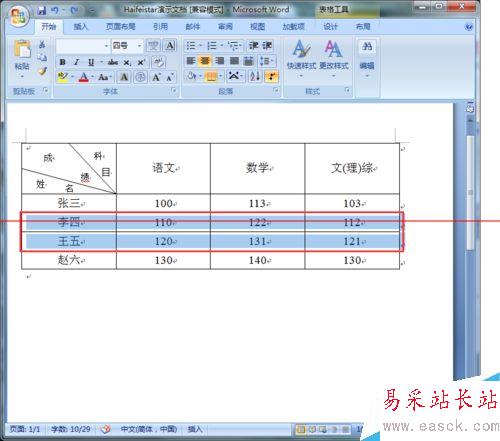Viewport: 500px width, 441px height.
Task: Toggle italic formatting
Action: pyautogui.click(x=76, y=62)
